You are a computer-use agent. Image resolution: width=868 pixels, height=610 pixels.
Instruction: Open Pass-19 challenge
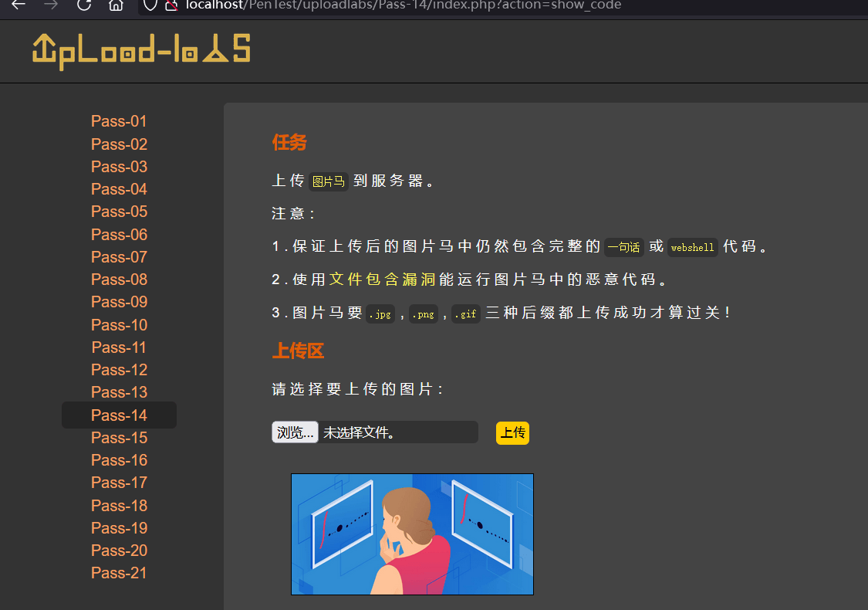(x=119, y=528)
